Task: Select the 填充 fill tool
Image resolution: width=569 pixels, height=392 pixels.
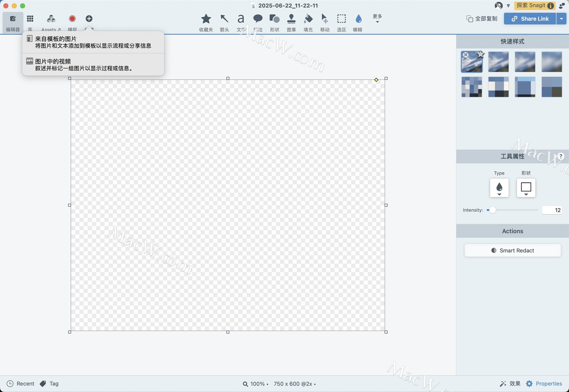Action: tap(308, 23)
